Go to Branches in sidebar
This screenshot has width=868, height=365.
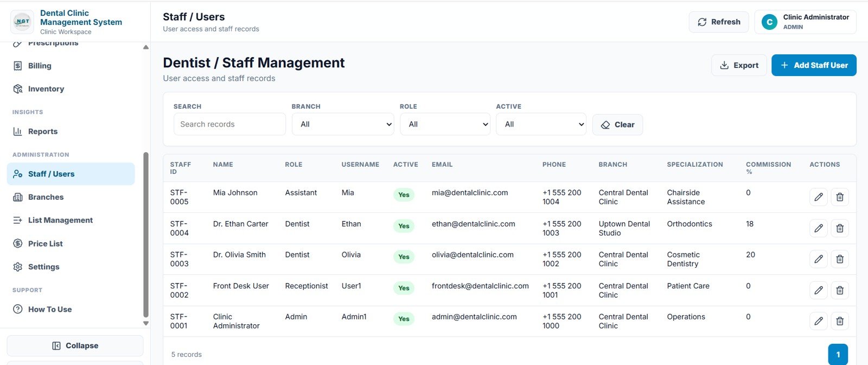(71, 197)
